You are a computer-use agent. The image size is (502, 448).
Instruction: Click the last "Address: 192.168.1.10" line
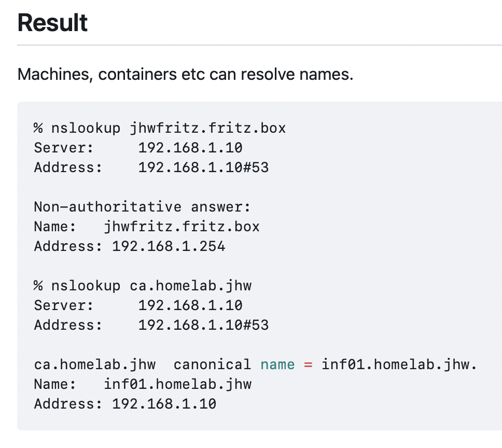point(125,404)
